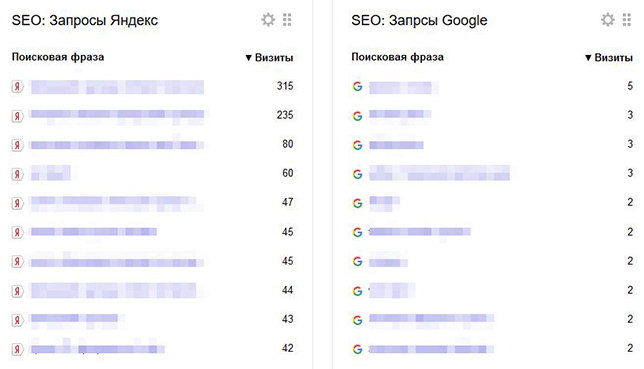
Task: Click Yandex icon beside the 42 visits row
Action: 17,349
